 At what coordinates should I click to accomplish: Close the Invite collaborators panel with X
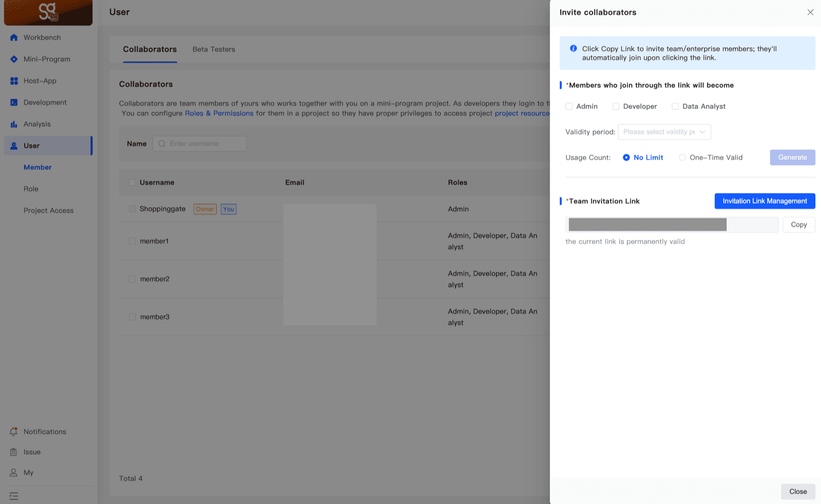(x=810, y=12)
